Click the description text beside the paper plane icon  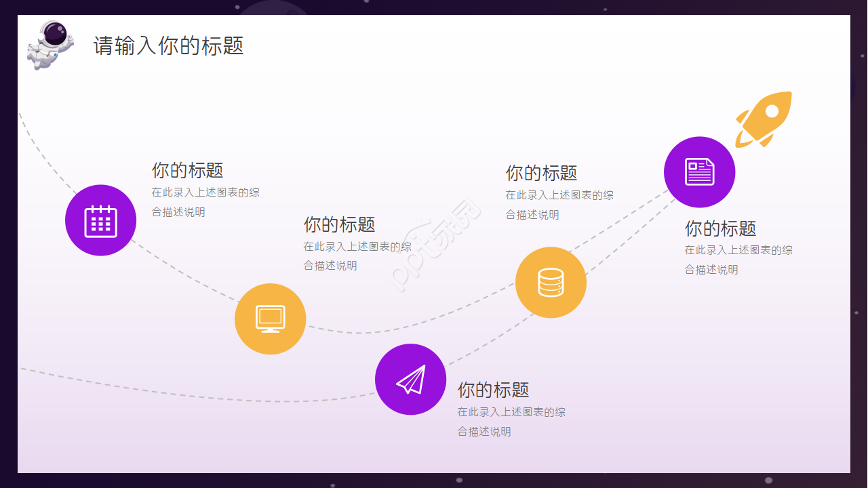tap(511, 422)
